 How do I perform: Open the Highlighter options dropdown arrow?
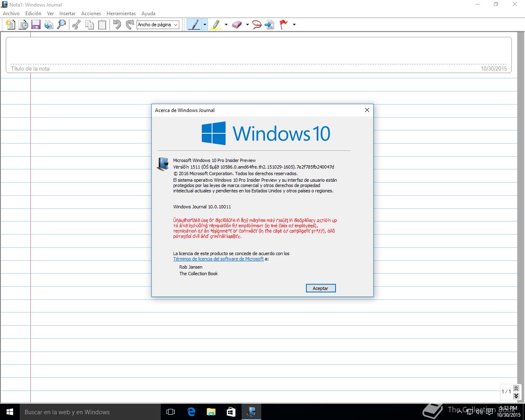tap(226, 25)
